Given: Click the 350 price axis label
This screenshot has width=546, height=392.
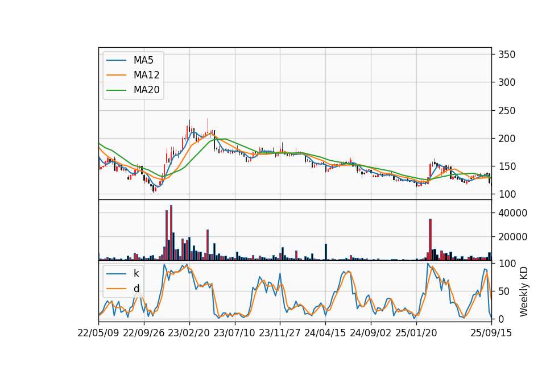Looking at the screenshot, I should [x=507, y=55].
